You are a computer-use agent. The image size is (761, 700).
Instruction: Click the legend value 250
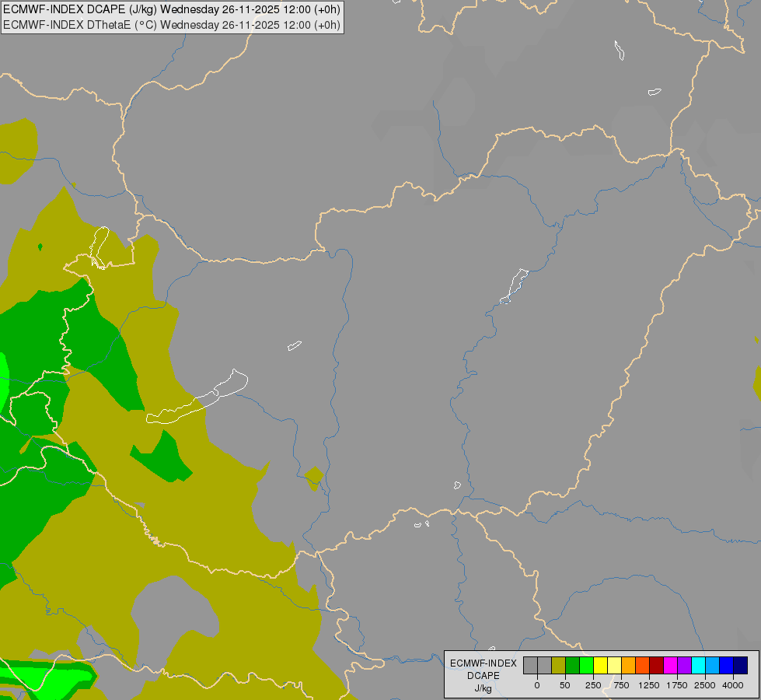[x=593, y=685]
